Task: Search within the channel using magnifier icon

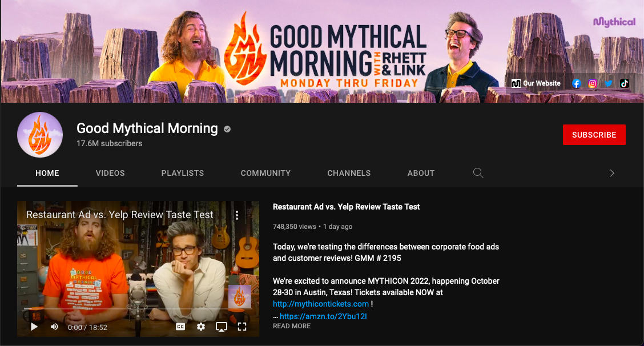Action: point(478,173)
